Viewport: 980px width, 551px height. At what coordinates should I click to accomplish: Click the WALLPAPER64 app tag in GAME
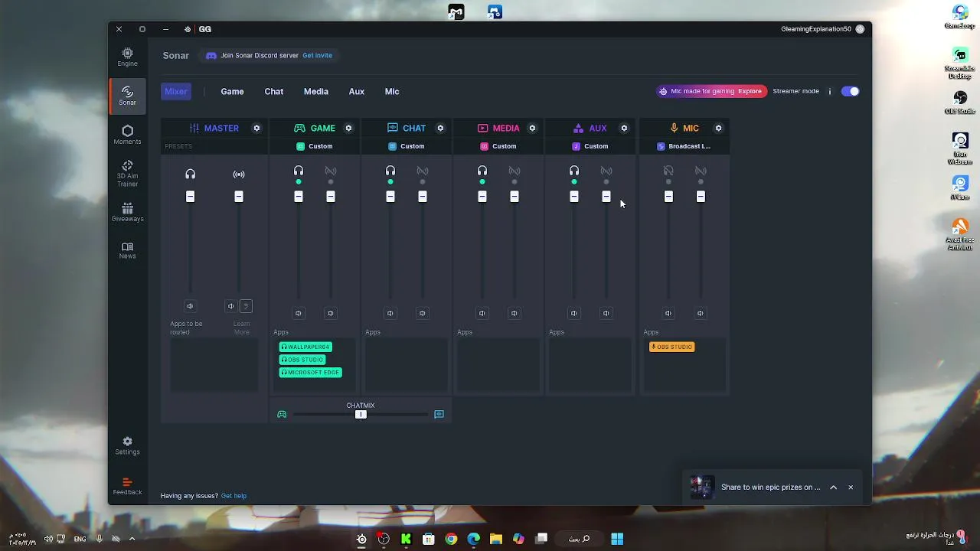tap(305, 347)
